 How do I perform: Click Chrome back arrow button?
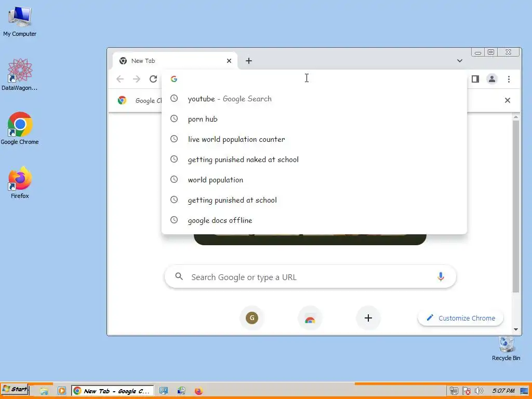(120, 79)
